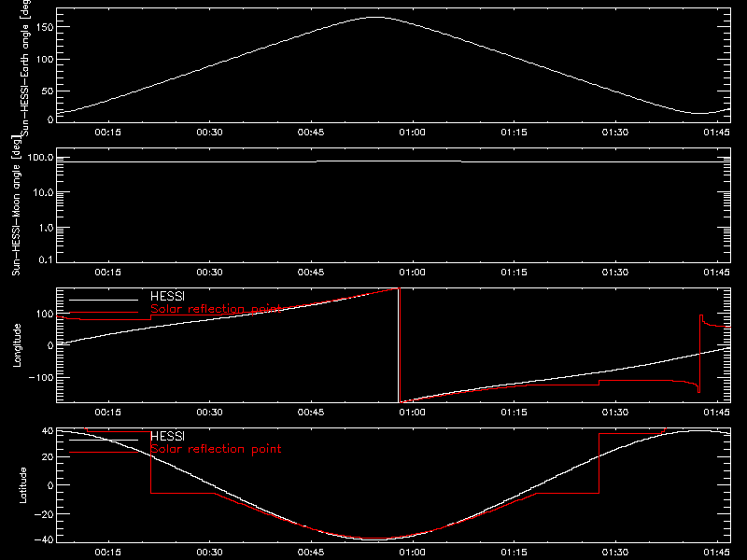Viewport: 747px width, 560px height.
Task: Select the 100.0 tick on Moon angle plot
Action: tap(41, 158)
